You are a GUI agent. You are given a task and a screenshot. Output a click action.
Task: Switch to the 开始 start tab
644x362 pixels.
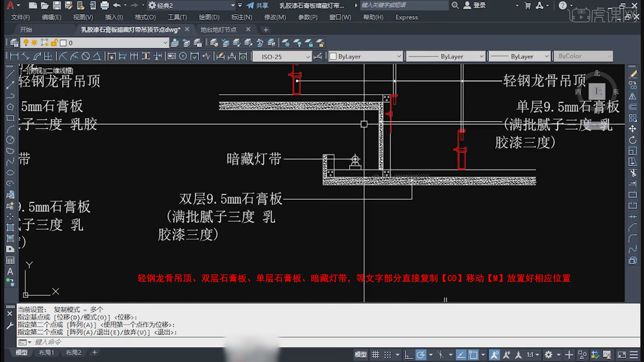[26, 29]
